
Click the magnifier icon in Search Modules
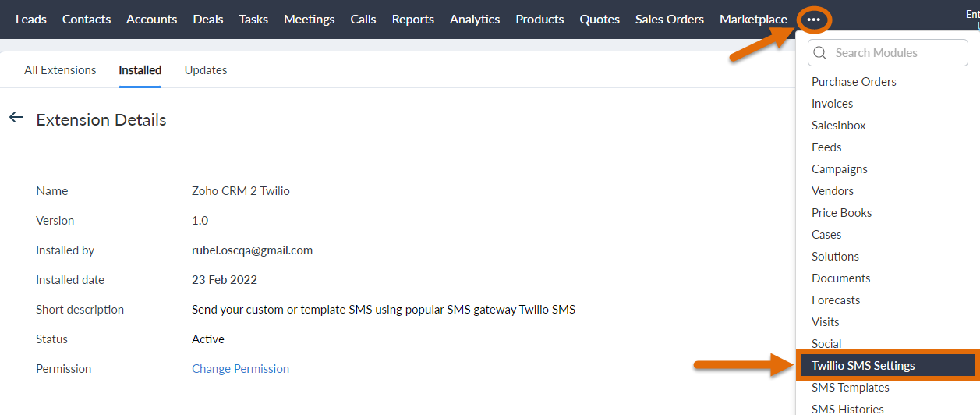tap(819, 53)
